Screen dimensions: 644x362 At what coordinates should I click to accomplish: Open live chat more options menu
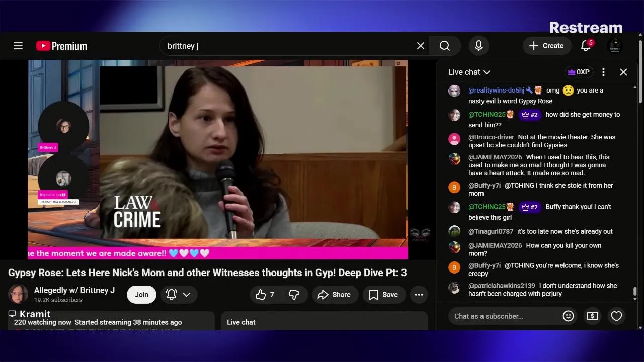(x=603, y=72)
